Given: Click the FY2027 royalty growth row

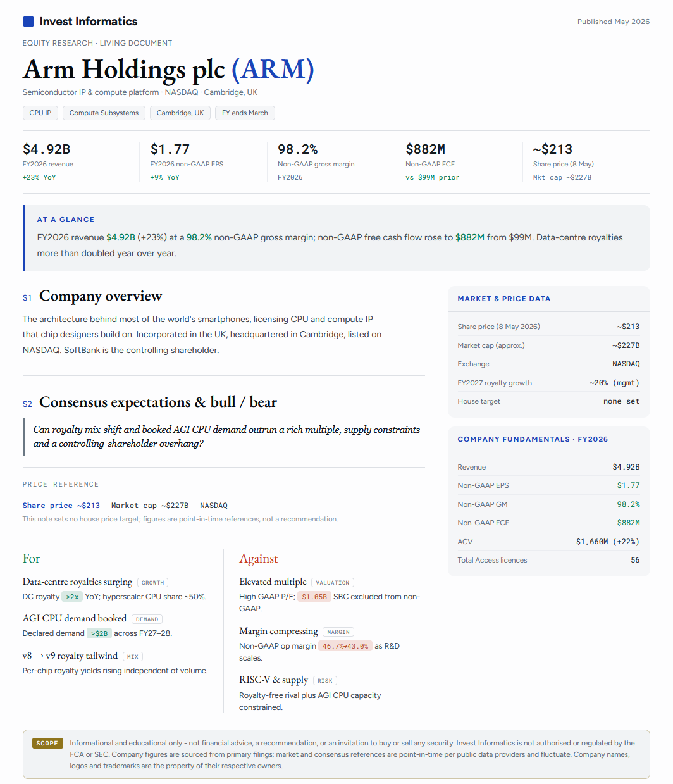Looking at the screenshot, I should click(x=548, y=383).
